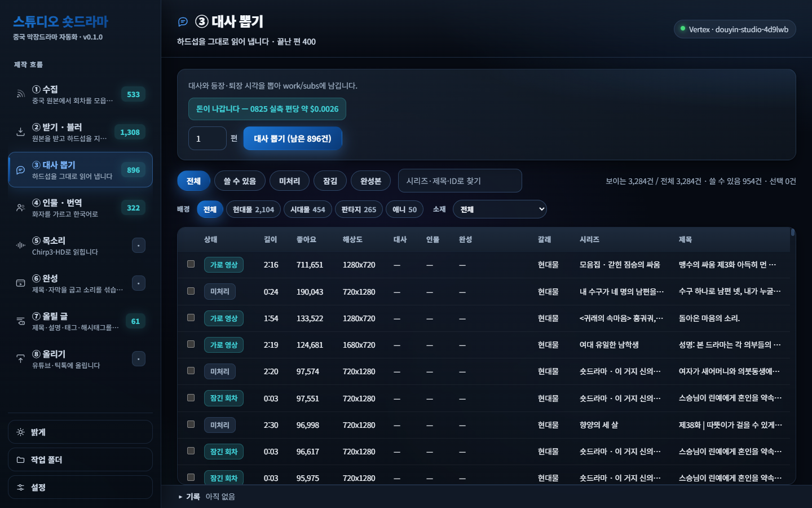This screenshot has height=508, width=812.
Task: Choose the 애니 50 background filter
Action: [405, 209]
